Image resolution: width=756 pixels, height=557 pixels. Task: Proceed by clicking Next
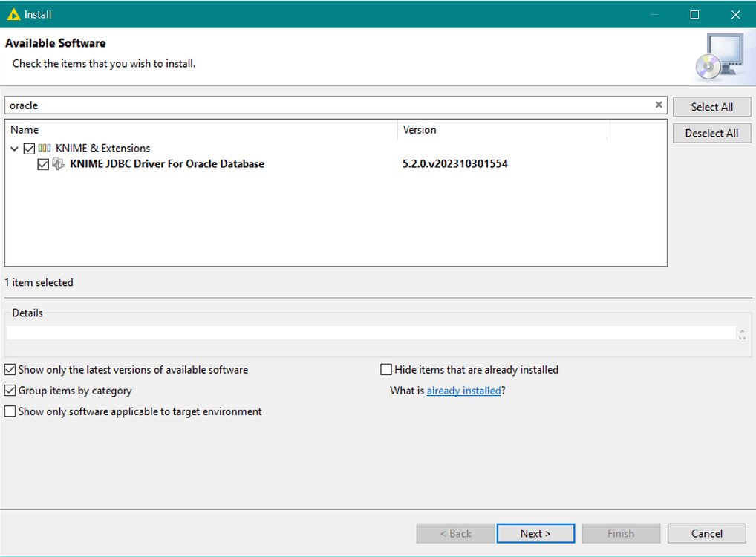coord(535,533)
